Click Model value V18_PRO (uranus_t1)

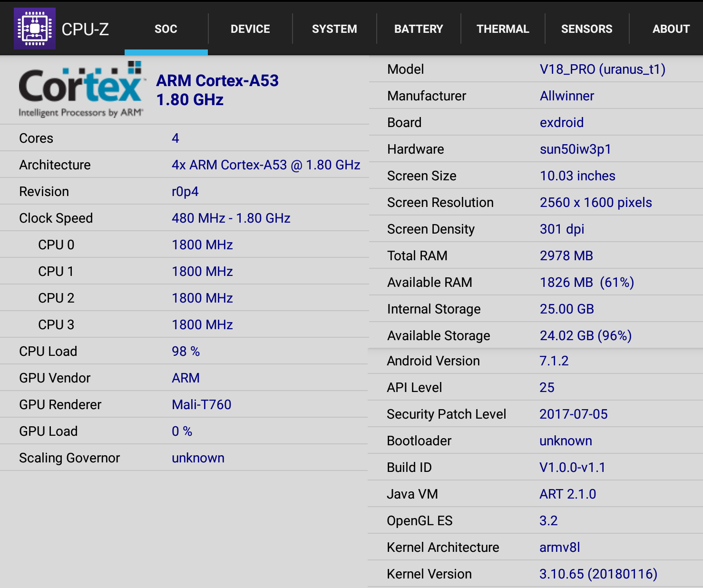[x=603, y=69]
